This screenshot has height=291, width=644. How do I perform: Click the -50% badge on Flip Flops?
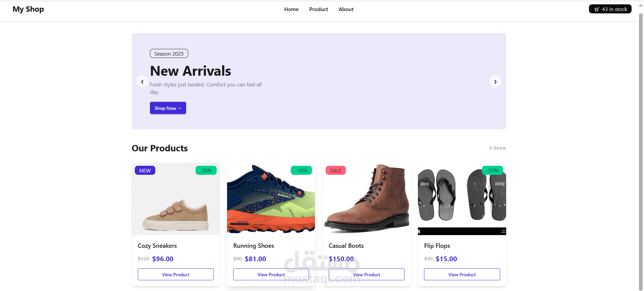pos(492,170)
